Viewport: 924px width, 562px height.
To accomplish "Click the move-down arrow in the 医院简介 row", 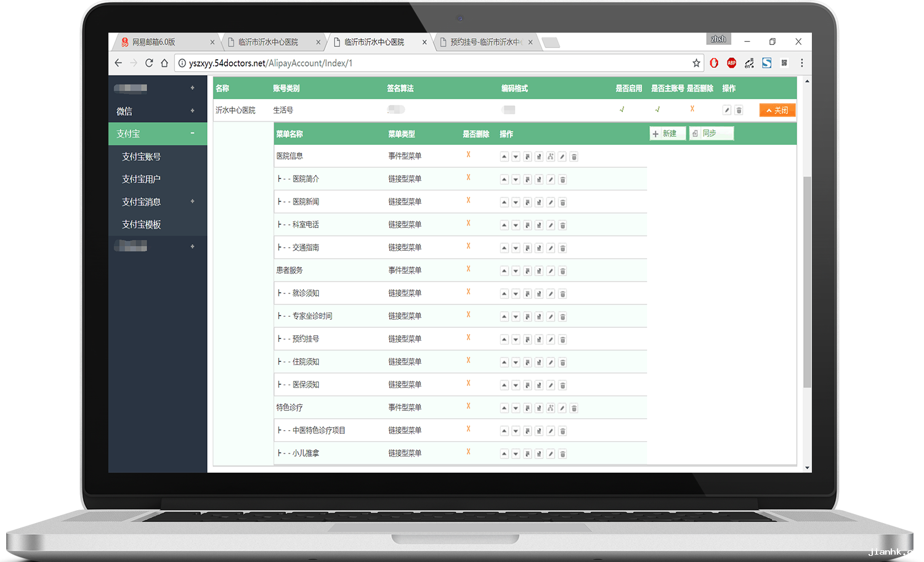I will click(x=516, y=179).
